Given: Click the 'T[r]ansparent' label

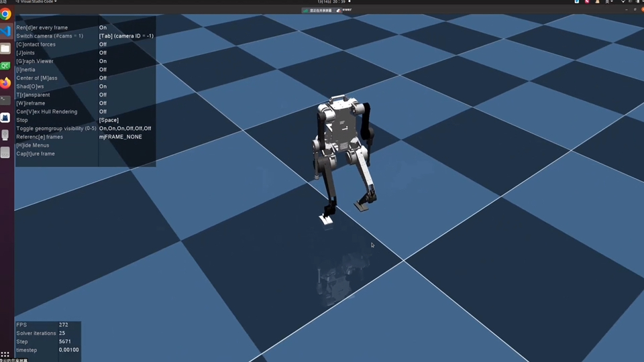Looking at the screenshot, I should click(33, 95).
